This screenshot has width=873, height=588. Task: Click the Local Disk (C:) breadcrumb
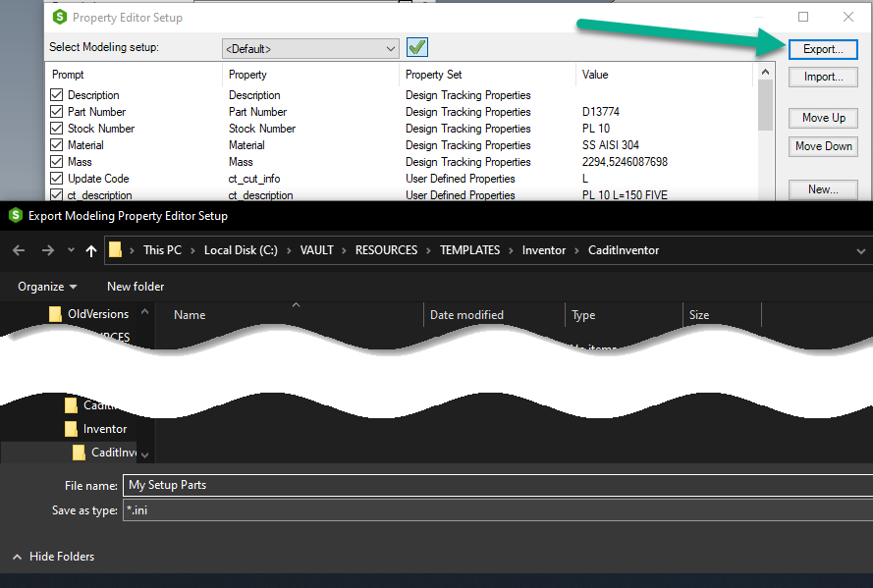(241, 250)
